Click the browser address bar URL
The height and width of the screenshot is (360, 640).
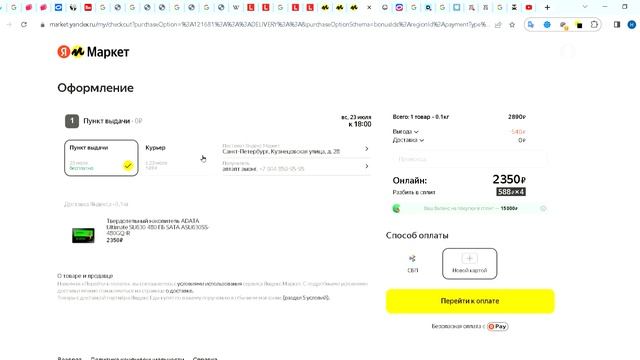pyautogui.click(x=268, y=24)
